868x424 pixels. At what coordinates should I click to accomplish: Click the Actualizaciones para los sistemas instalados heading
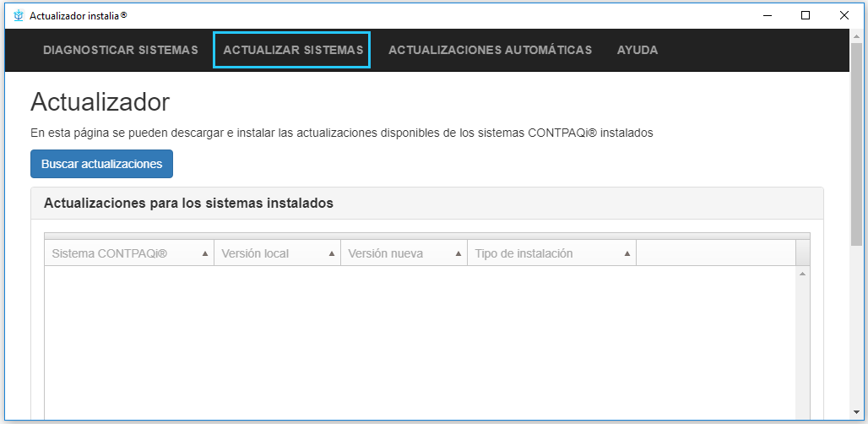coord(188,204)
